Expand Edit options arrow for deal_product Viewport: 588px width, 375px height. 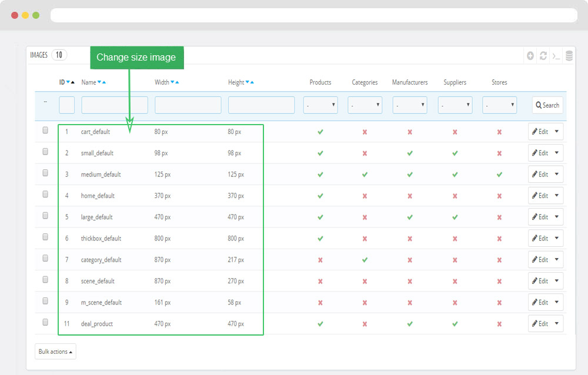(x=557, y=324)
